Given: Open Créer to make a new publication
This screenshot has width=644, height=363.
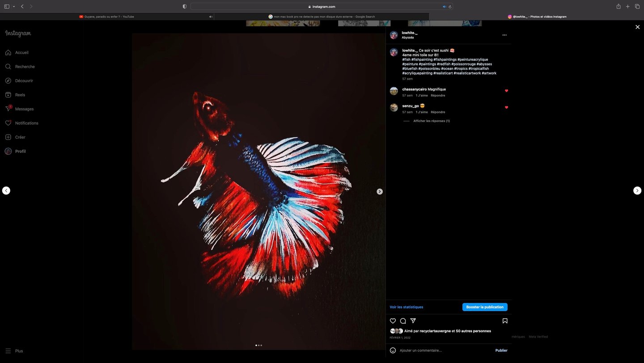Looking at the screenshot, I should click(20, 137).
